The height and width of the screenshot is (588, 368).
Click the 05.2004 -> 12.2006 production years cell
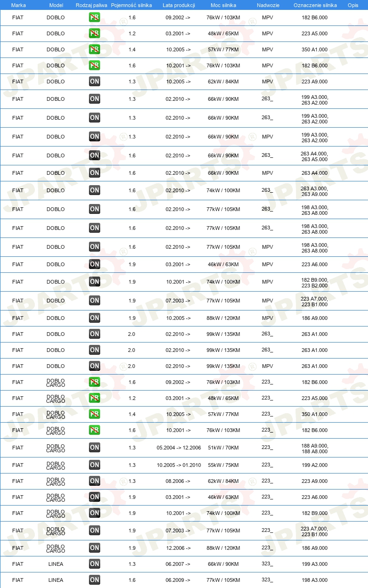click(179, 448)
